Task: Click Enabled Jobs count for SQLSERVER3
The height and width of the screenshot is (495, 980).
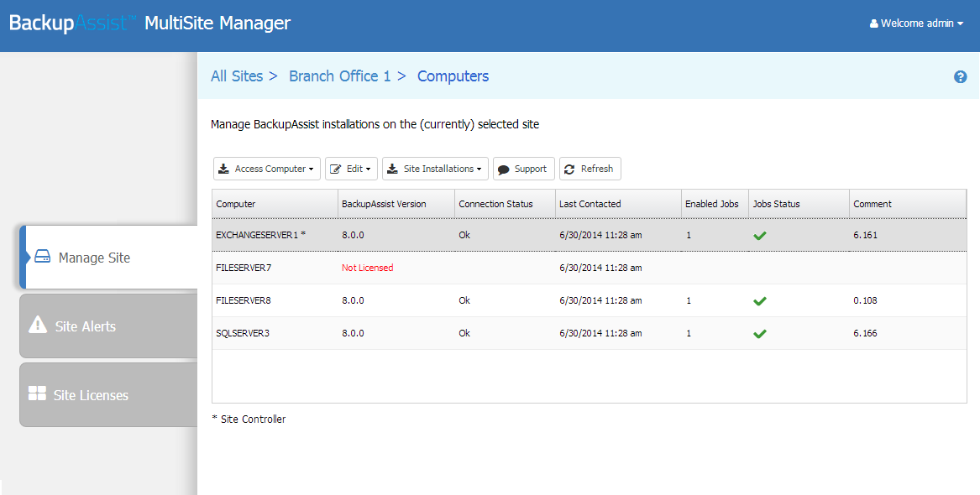Action: (689, 333)
